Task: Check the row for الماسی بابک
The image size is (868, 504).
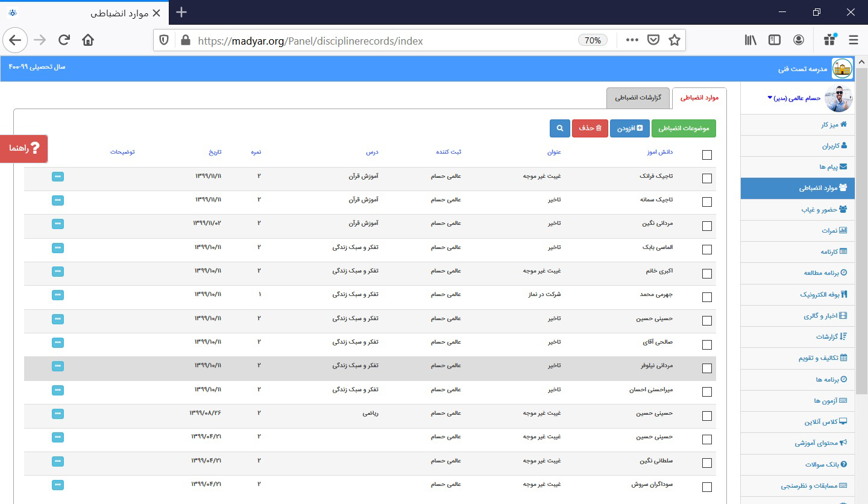Action: click(707, 250)
